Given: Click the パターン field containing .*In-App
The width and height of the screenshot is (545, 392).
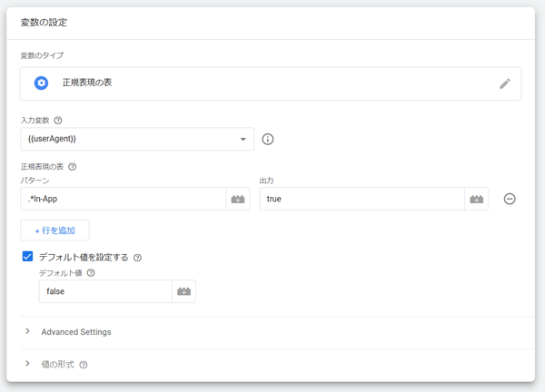Looking at the screenshot, I should pos(123,199).
